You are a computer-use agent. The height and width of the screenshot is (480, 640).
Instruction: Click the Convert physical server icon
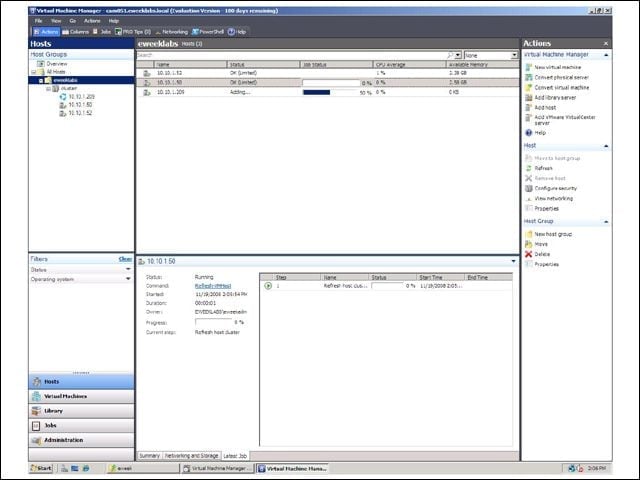(529, 77)
